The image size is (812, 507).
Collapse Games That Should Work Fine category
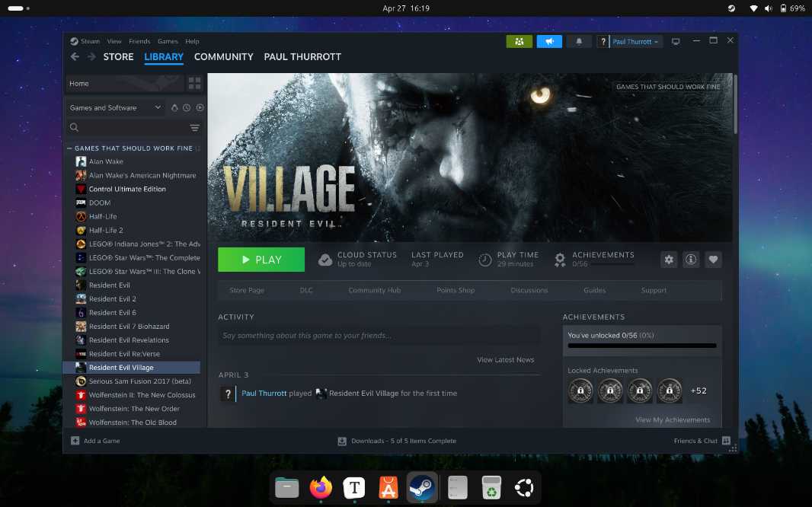[69, 148]
